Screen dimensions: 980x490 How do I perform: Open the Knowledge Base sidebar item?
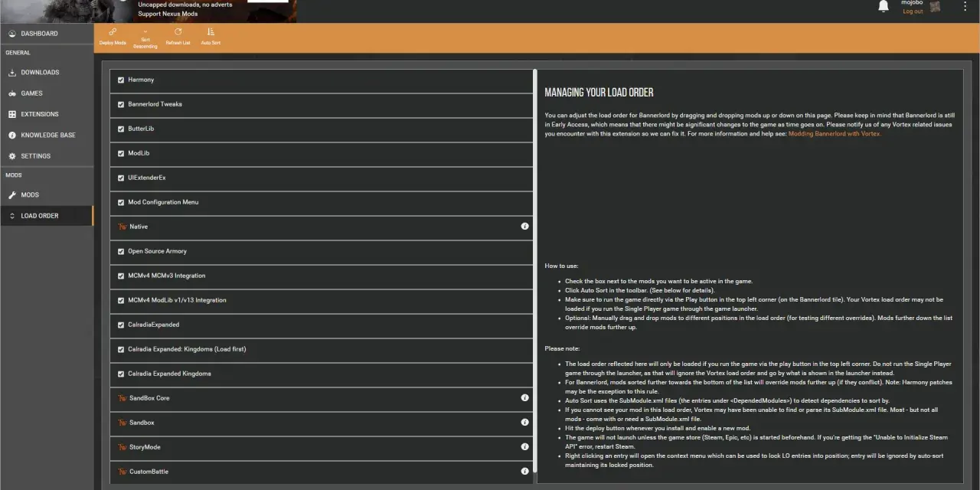click(x=47, y=136)
